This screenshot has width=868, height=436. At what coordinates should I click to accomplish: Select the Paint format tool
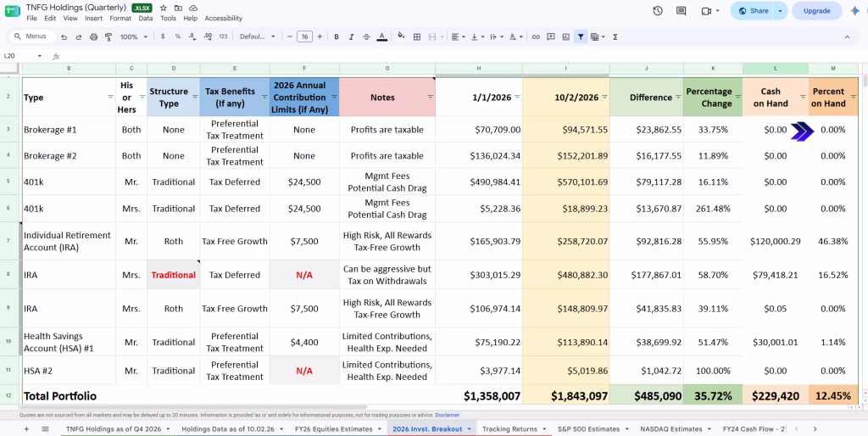click(x=108, y=37)
